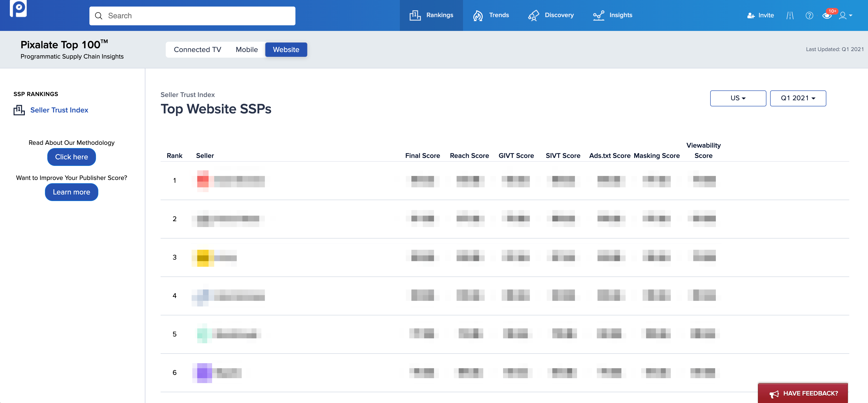Screen dimensions: 868x403
Task: Click the Last Updated: Q1 2021 text
Action: 835,49
